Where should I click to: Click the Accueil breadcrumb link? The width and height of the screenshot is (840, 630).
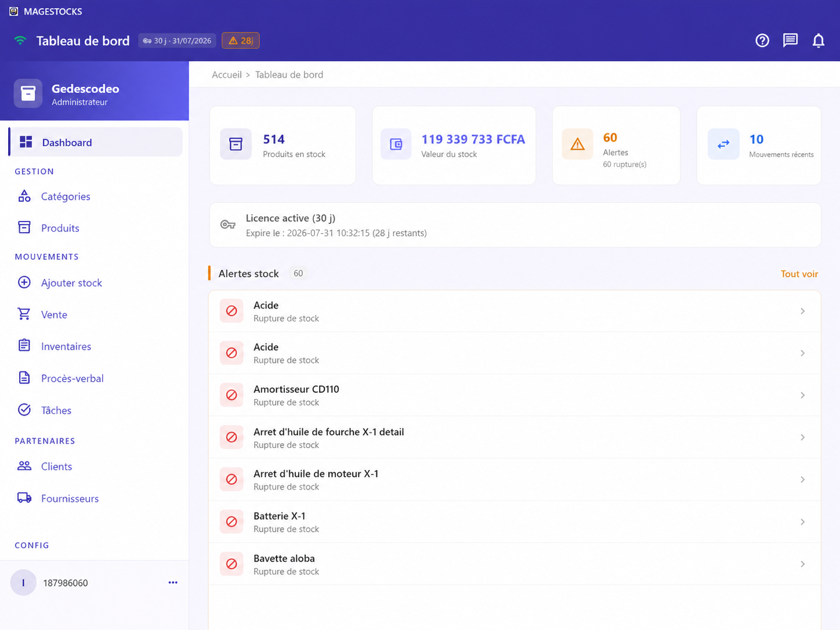point(227,74)
